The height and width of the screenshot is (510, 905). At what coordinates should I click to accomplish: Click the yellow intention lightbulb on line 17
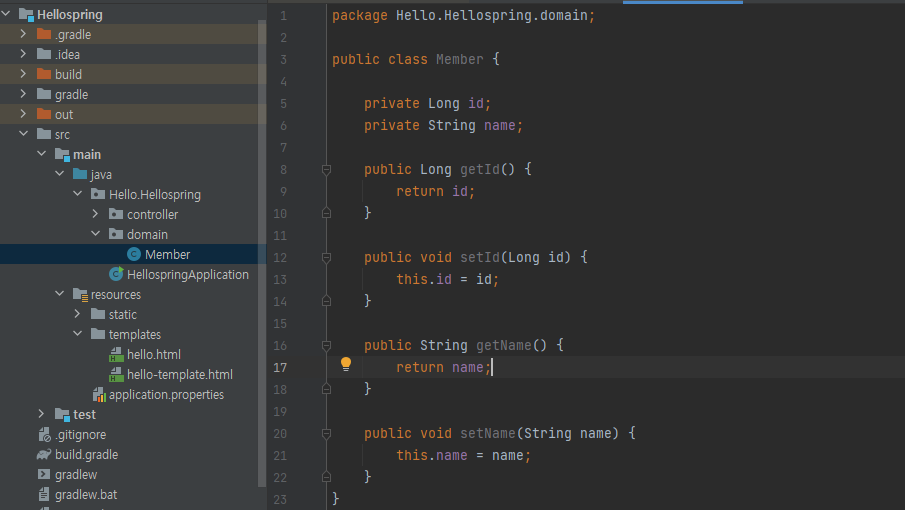click(x=346, y=364)
